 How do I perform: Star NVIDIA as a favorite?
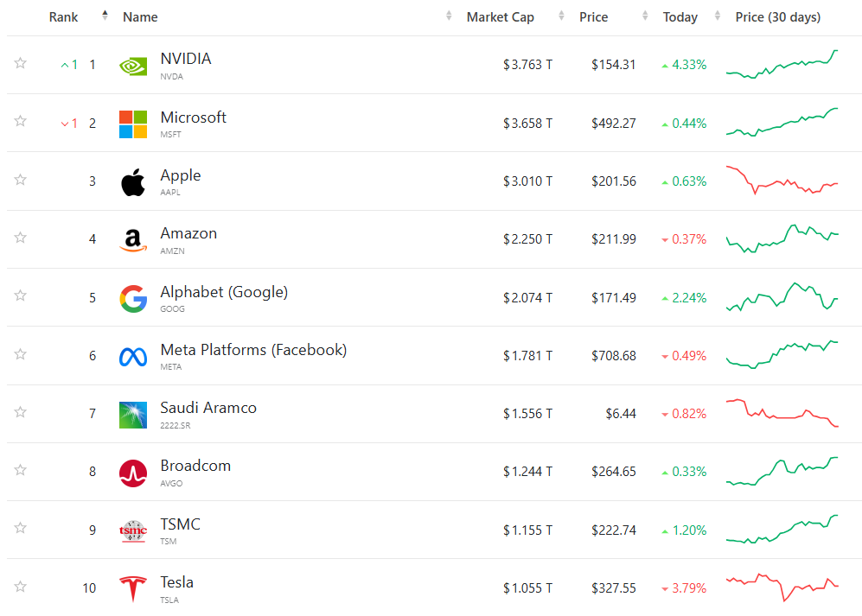pyautogui.click(x=21, y=63)
